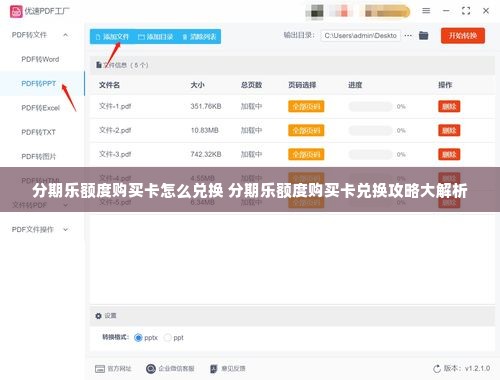Open the 企业微信客服 customer service icon
500x380 pixels.
coord(151,369)
